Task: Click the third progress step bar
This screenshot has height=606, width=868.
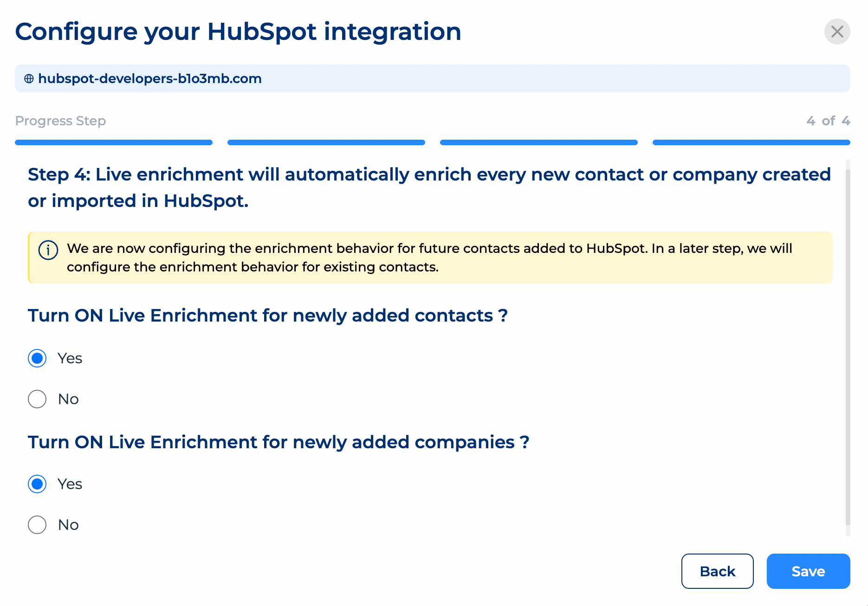Action: [x=539, y=142]
